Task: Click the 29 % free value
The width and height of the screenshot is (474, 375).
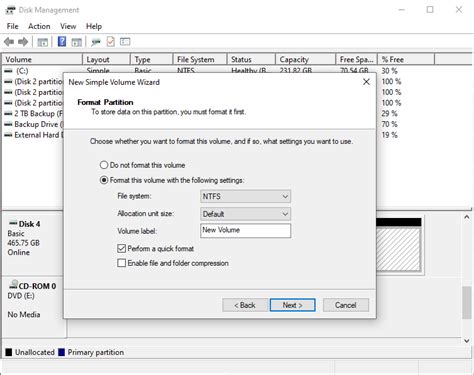Action: [x=389, y=114]
